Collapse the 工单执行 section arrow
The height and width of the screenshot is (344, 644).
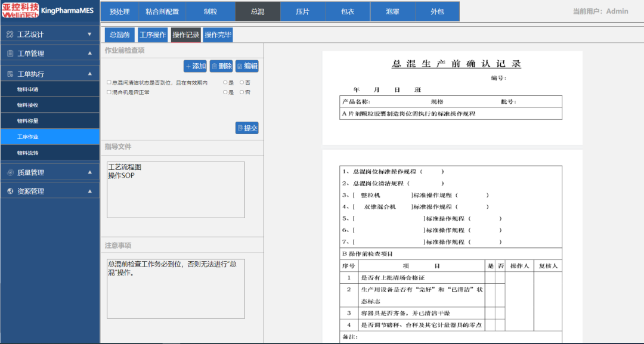click(x=89, y=74)
